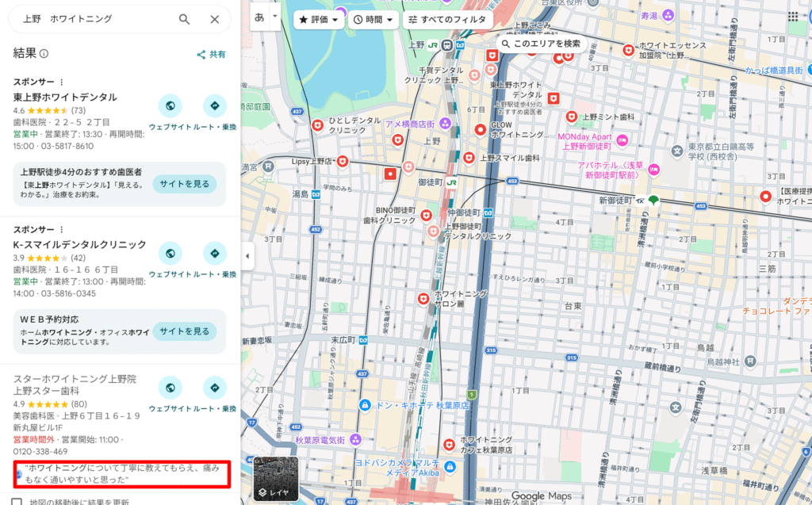Expand the dropdown arrow beside あ
The width and height of the screenshot is (812, 505).
(x=275, y=17)
